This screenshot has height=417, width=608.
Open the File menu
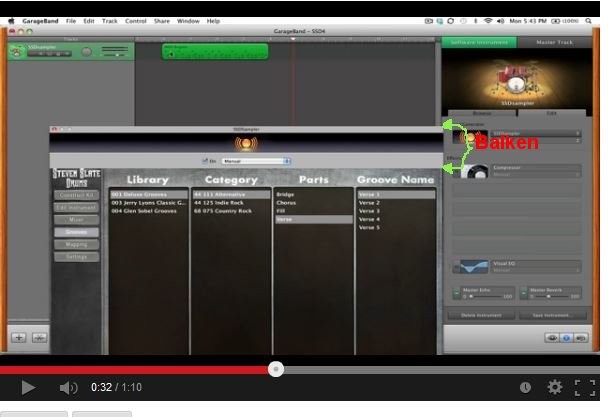coord(71,21)
